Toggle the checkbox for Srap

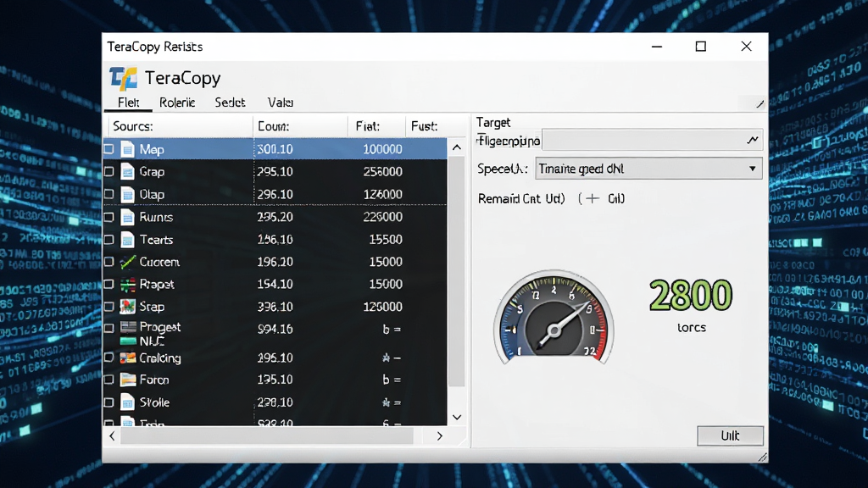click(109, 307)
